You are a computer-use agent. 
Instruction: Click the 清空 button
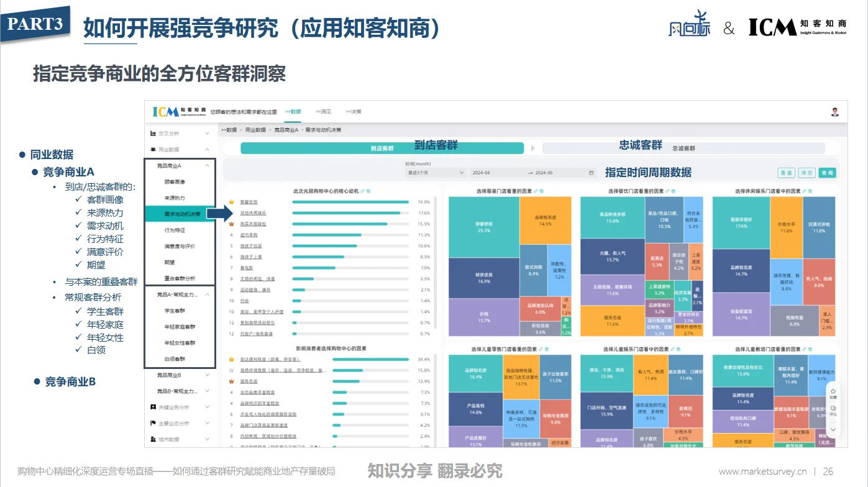806,173
